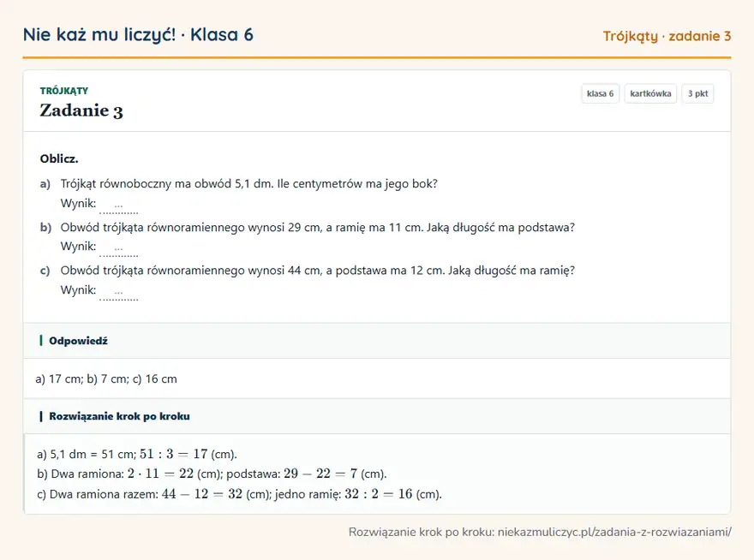Screen dimensions: 754x560
Task: Click question b) about the 29 cm perimeter
Action: 317,228
